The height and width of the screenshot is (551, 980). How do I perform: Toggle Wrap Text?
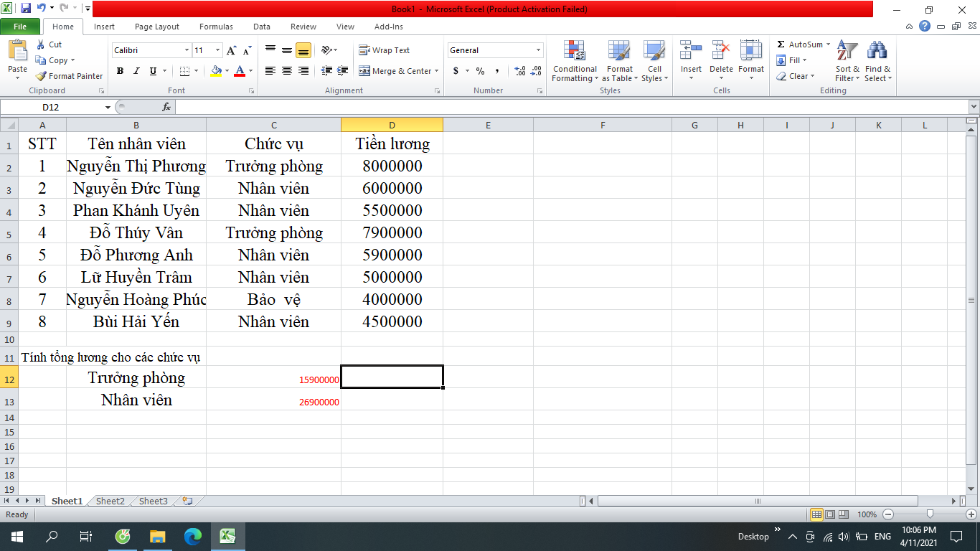point(385,50)
